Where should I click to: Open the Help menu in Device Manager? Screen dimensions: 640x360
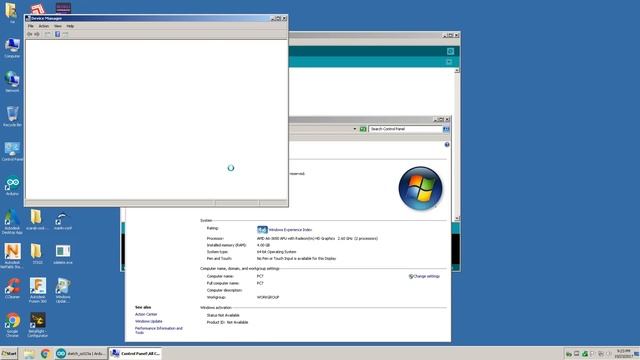pyautogui.click(x=70, y=26)
